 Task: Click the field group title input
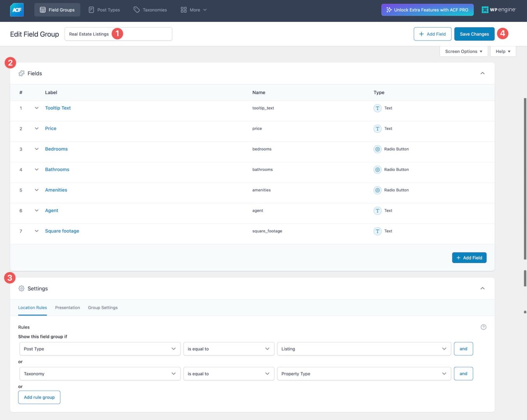point(118,34)
